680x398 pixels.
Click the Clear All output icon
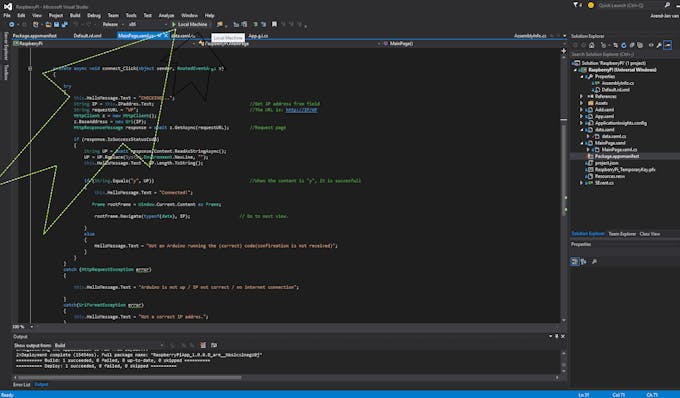pos(203,346)
